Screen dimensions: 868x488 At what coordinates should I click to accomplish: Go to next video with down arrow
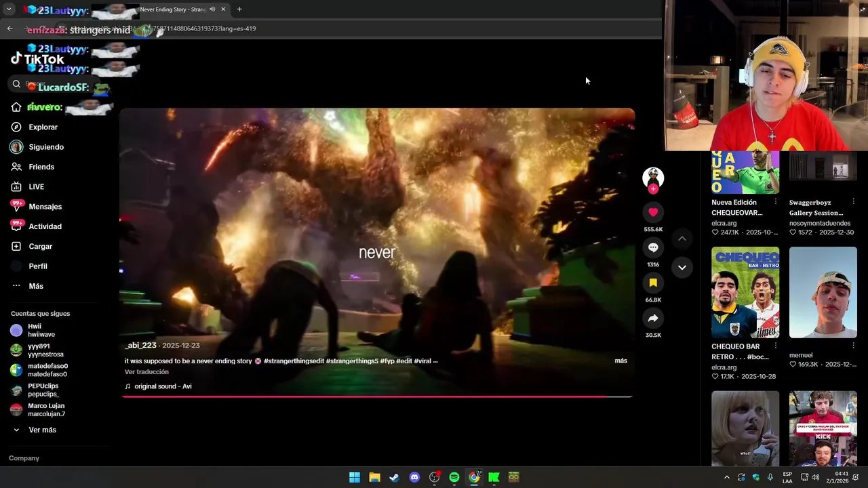point(682,268)
